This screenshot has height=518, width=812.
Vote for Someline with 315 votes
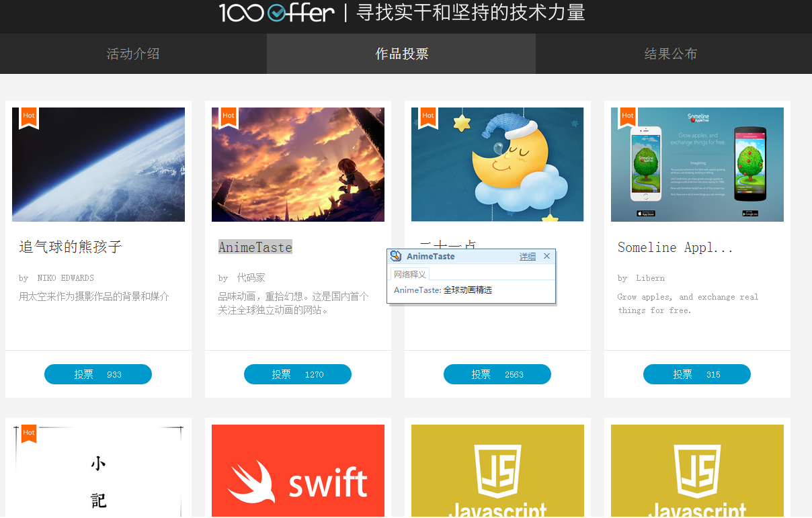pos(697,374)
